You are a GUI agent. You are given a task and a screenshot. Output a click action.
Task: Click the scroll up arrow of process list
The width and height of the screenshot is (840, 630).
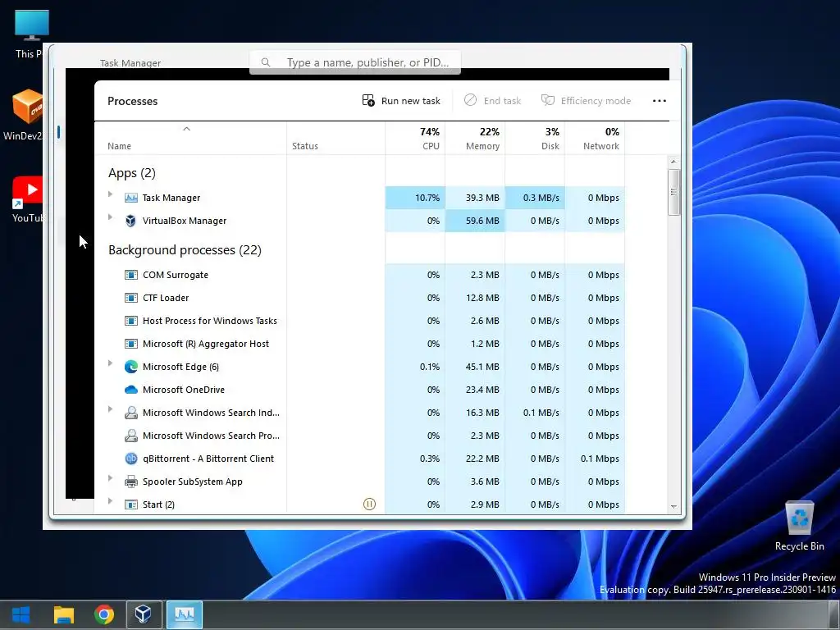674,162
